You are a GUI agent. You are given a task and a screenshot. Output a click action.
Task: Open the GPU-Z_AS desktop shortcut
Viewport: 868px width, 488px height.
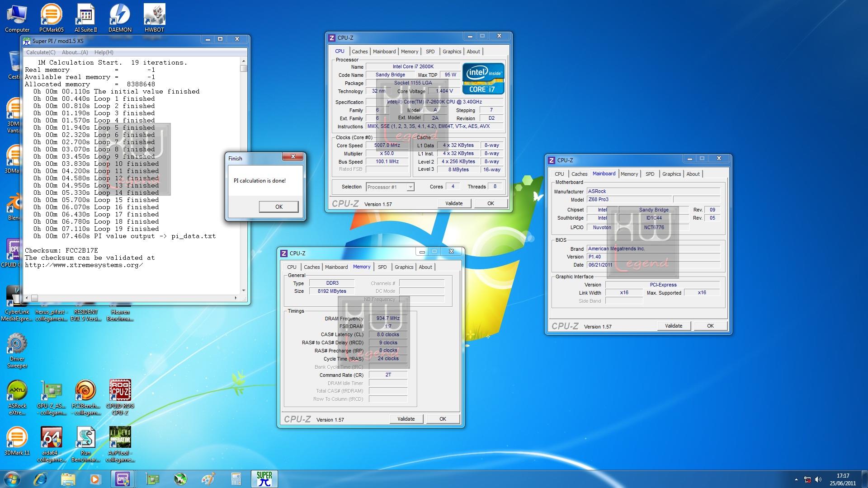coord(51,398)
